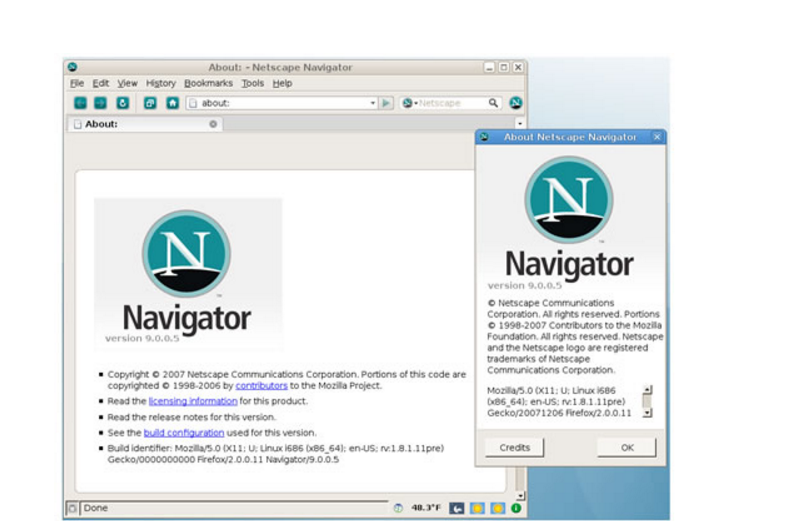This screenshot has height=527, width=790.
Task: Open the Help menu
Action: coord(282,83)
